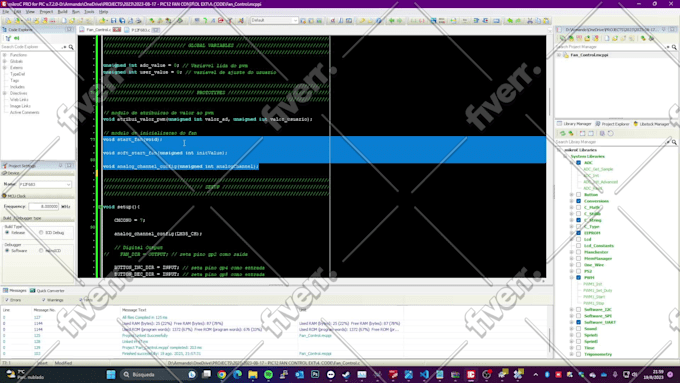Click the Cut scissors toolbar icon
The width and height of the screenshot is (680, 383).
(x=530, y=20)
